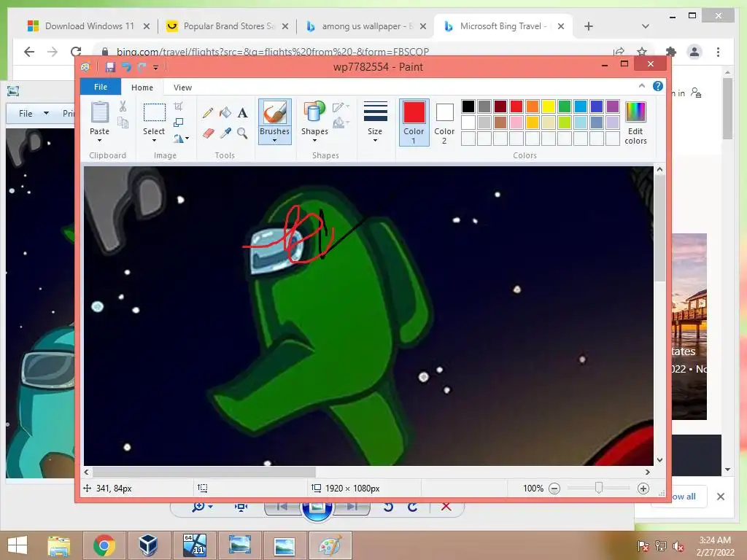Switch to the Home ribbon tab
747x560 pixels.
[x=142, y=87]
